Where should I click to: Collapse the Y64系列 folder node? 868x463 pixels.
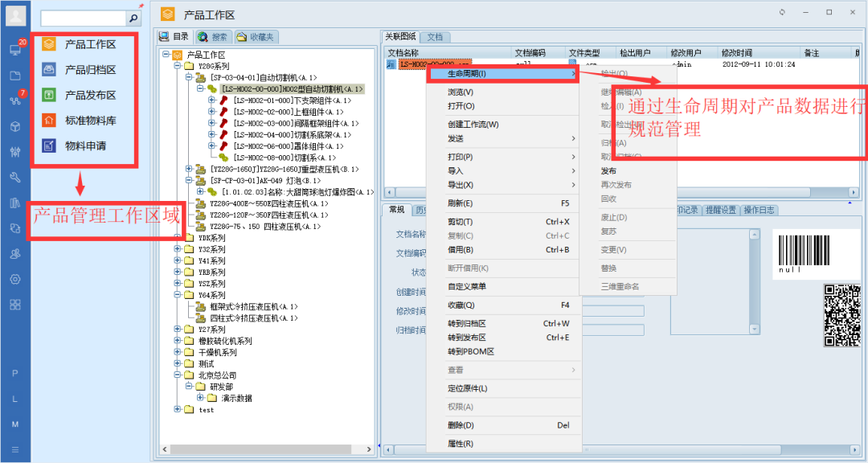(x=178, y=295)
